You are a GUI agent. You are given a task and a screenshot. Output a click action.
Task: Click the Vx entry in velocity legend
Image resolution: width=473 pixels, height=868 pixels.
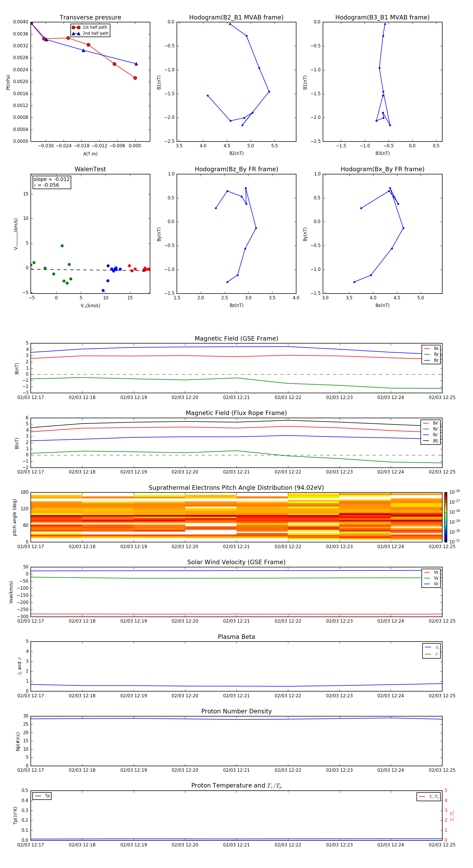click(x=431, y=572)
